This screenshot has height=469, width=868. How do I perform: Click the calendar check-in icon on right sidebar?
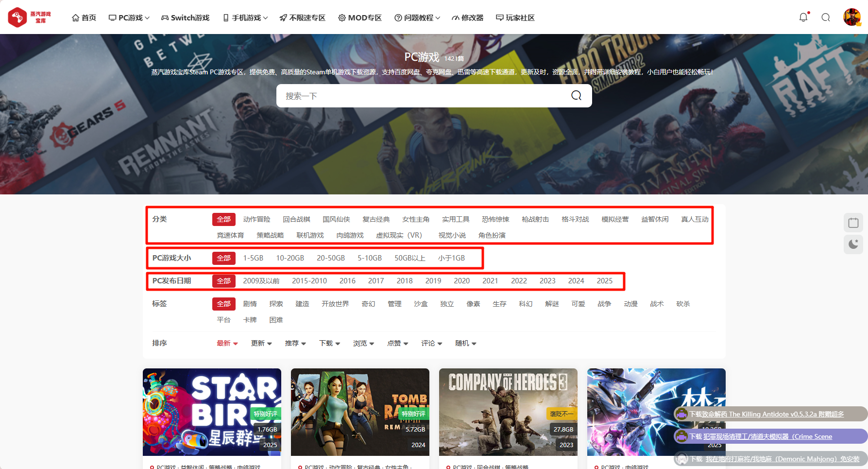[853, 223]
